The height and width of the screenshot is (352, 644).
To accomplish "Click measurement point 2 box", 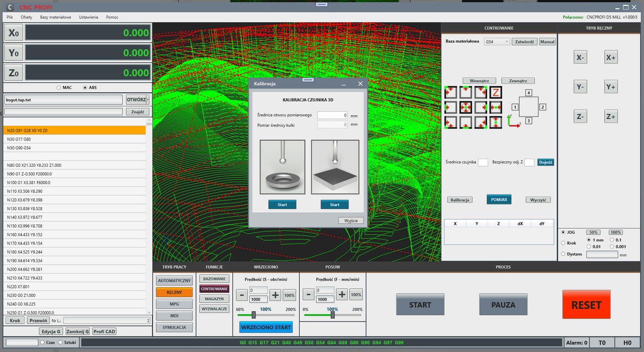I will 542,107.
